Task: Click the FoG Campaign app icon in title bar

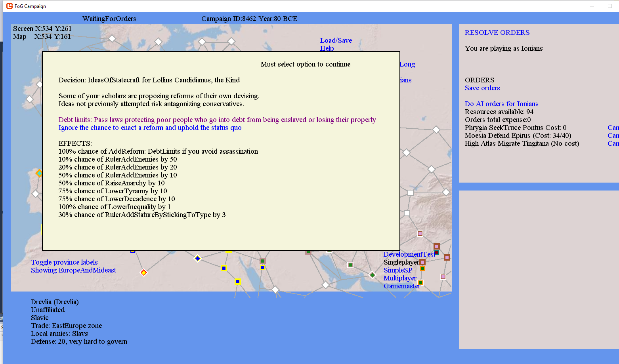Action: coord(10,6)
